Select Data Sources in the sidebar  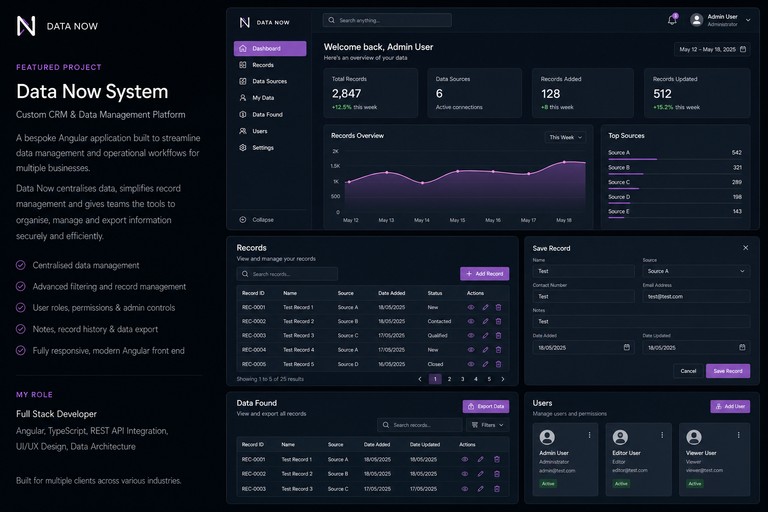[269, 81]
